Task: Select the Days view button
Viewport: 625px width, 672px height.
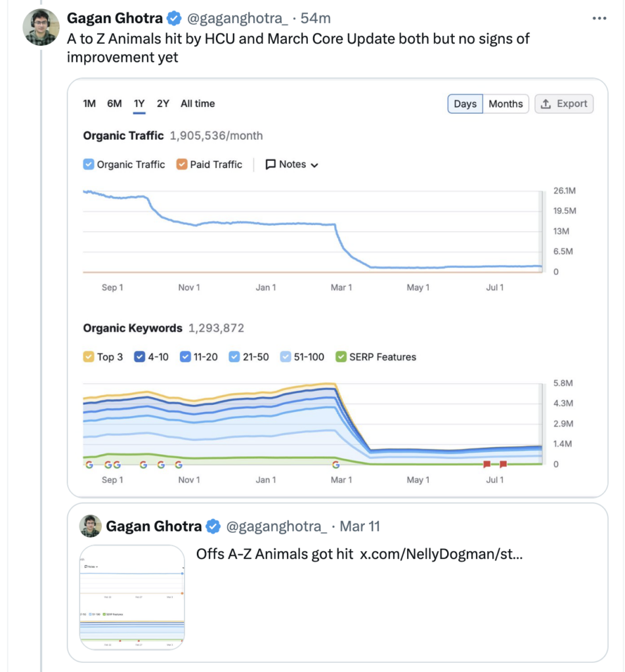Action: click(x=465, y=104)
